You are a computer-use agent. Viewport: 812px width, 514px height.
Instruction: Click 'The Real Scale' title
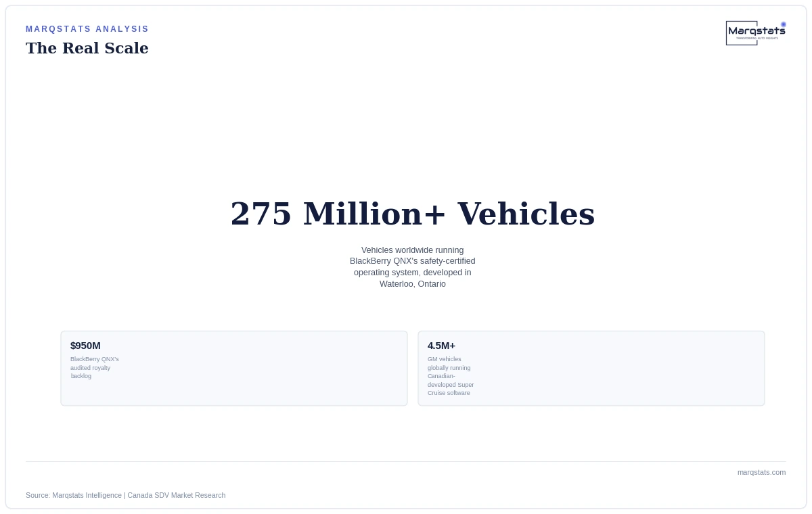(87, 48)
